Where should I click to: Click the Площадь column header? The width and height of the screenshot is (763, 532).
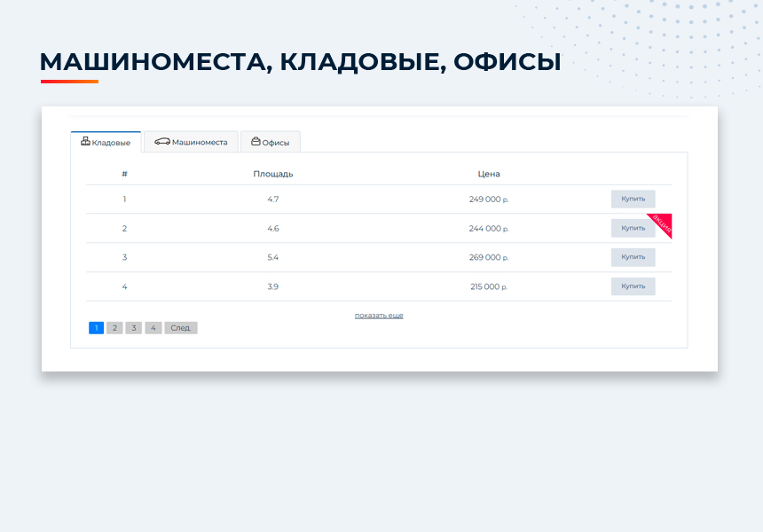271,174
